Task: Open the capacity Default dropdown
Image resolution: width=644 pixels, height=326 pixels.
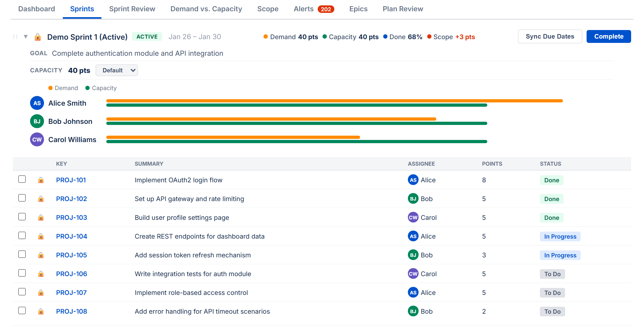Action: click(x=116, y=70)
